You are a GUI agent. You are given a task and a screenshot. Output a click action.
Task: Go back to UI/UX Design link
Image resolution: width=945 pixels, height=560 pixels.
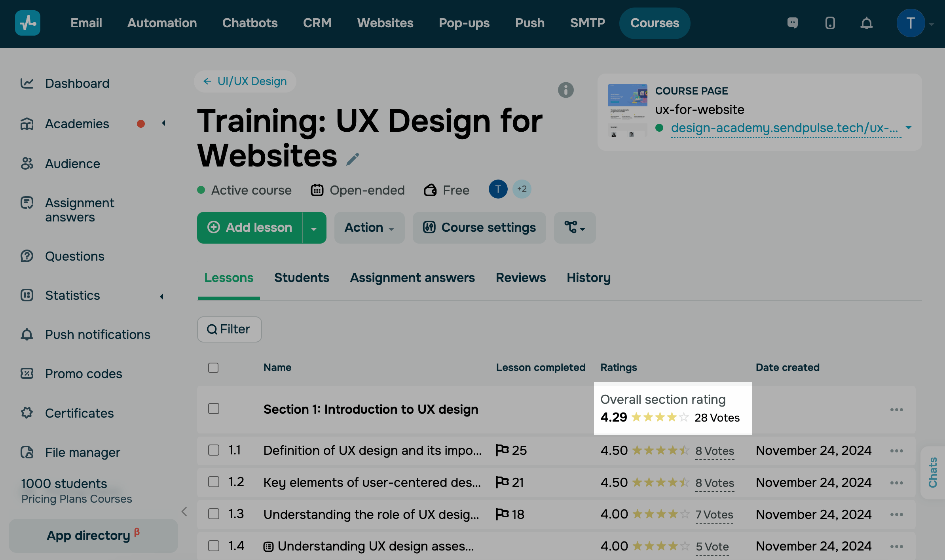click(245, 81)
